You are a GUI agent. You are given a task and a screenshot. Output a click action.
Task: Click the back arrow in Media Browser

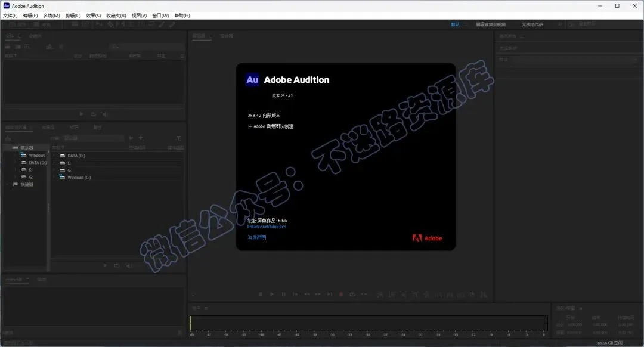pyautogui.click(x=131, y=138)
